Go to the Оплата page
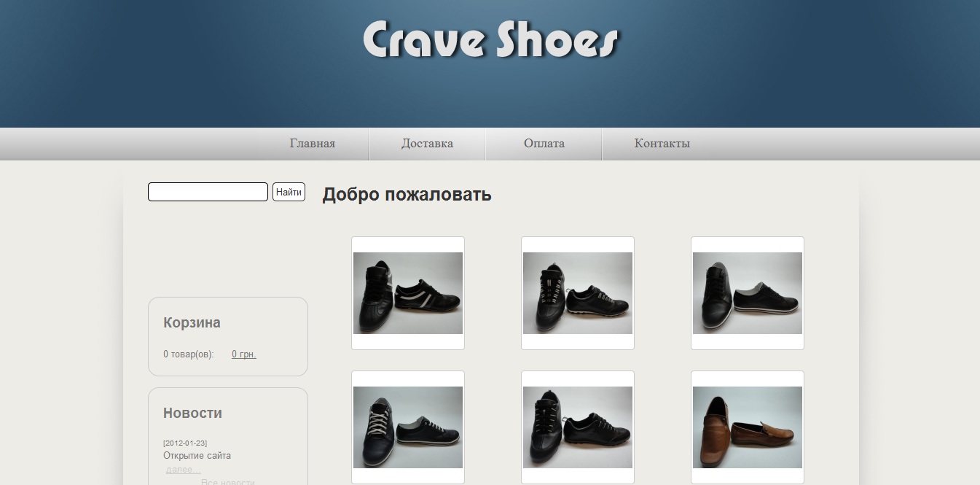The height and width of the screenshot is (485, 980). point(544,144)
